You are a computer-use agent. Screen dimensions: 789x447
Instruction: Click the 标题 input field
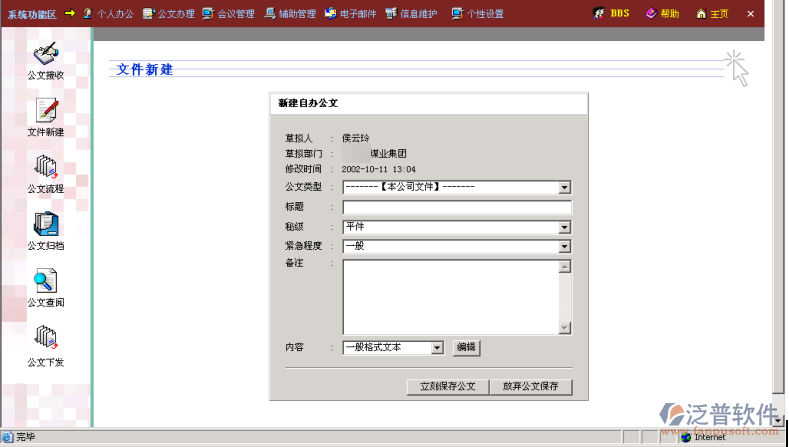[457, 207]
